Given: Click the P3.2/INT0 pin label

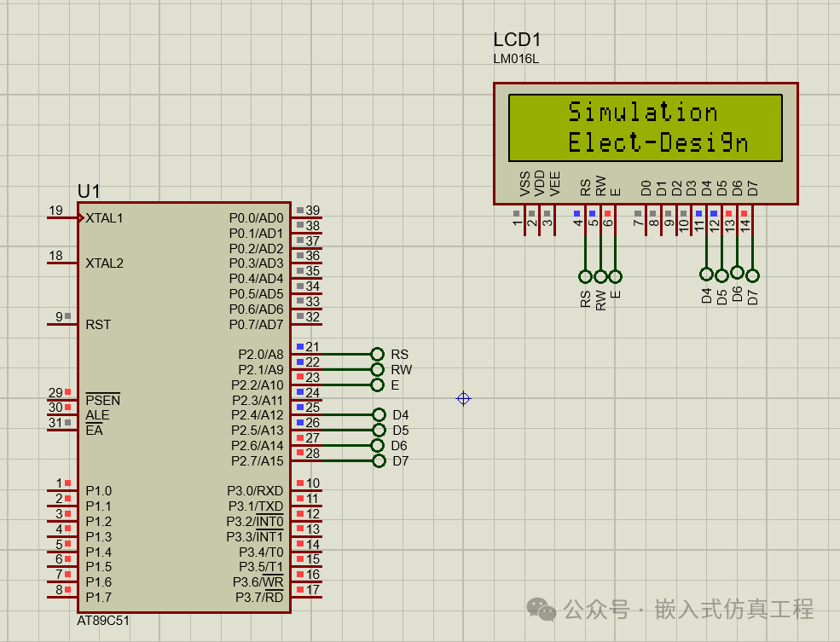Looking at the screenshot, I should click(255, 521).
